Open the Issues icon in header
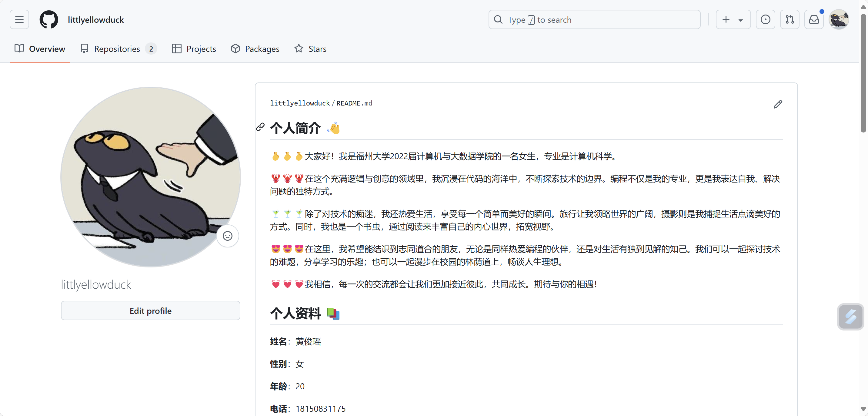 [765, 19]
